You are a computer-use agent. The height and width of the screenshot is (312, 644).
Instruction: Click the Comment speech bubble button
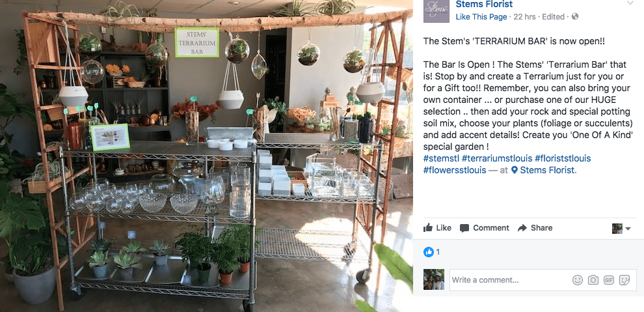pos(485,228)
